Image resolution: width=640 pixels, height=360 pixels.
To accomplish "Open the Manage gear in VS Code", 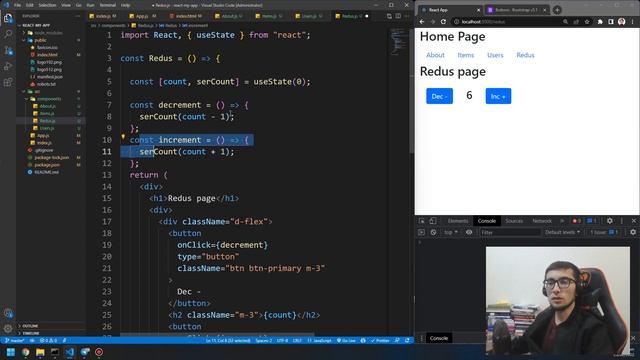I will click(8, 328).
